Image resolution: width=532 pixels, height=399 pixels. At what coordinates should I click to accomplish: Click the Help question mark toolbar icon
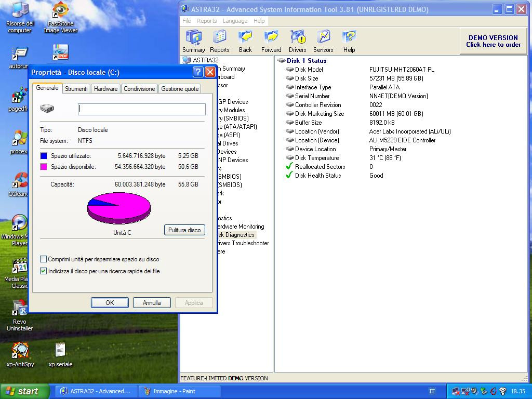click(349, 41)
